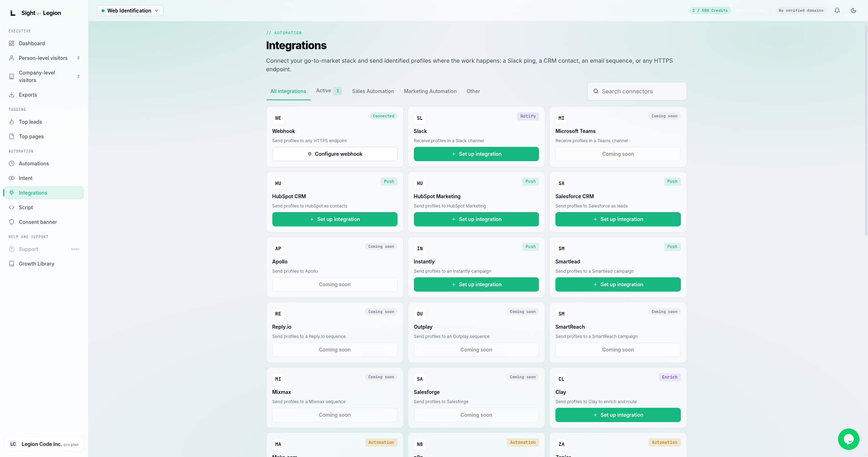The width and height of the screenshot is (868, 457).
Task: Open Legion Code Inc. account menu
Action: click(x=44, y=444)
